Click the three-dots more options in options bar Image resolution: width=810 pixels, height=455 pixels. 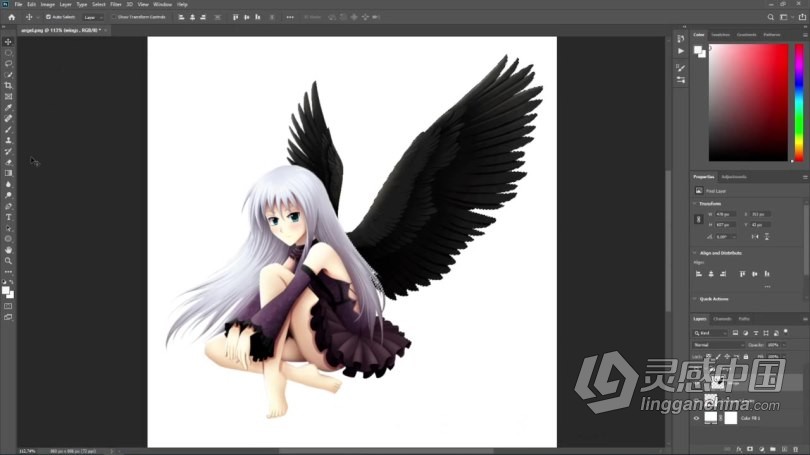tap(290, 17)
